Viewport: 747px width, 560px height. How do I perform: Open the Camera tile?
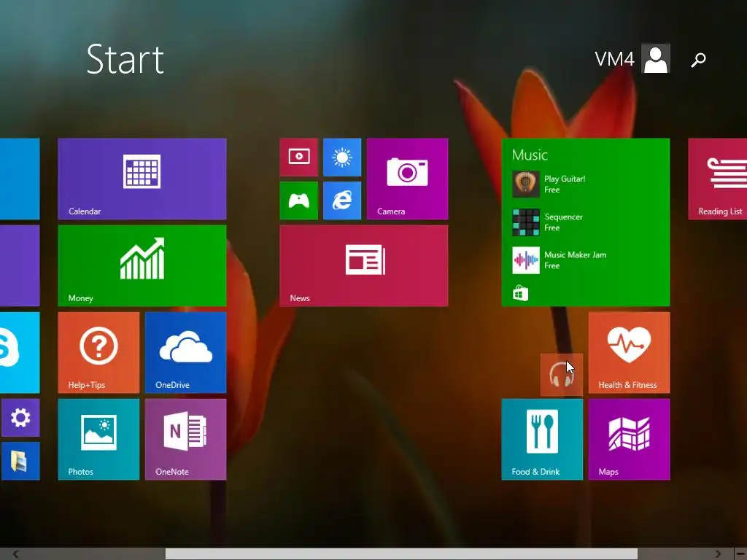pyautogui.click(x=407, y=179)
